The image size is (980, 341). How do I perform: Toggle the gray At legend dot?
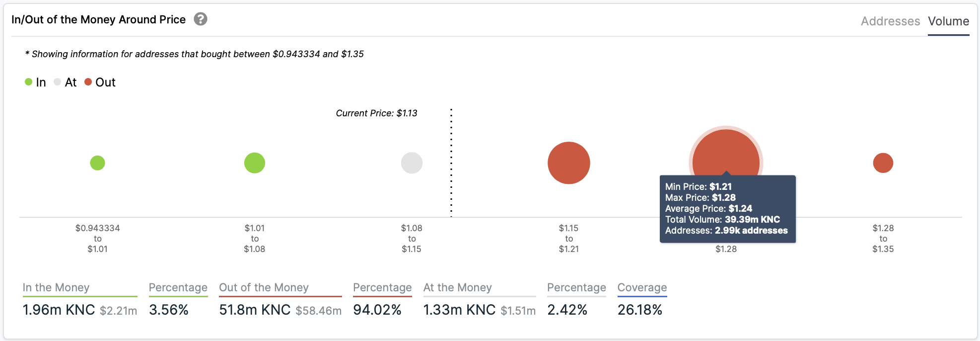pos(58,82)
